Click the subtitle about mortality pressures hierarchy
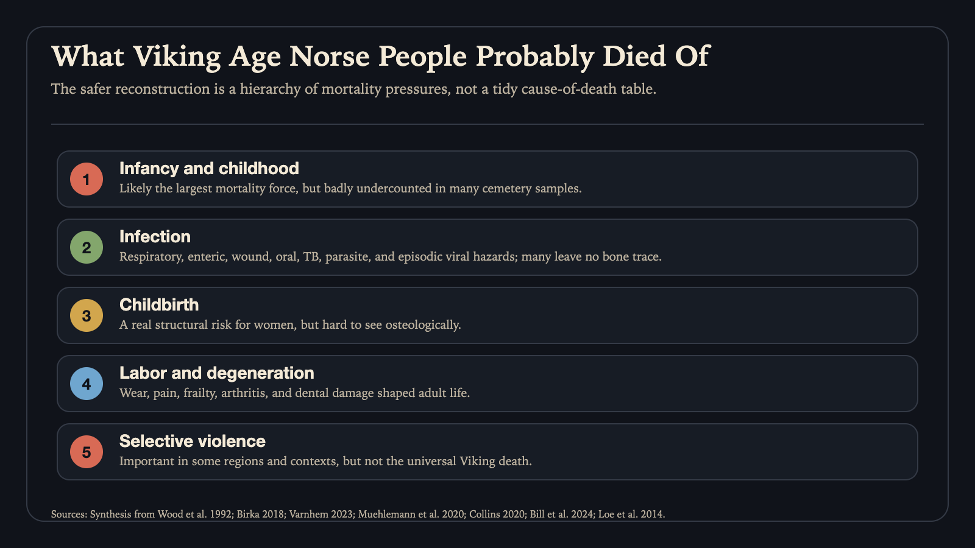The height and width of the screenshot is (550, 977). click(x=353, y=89)
